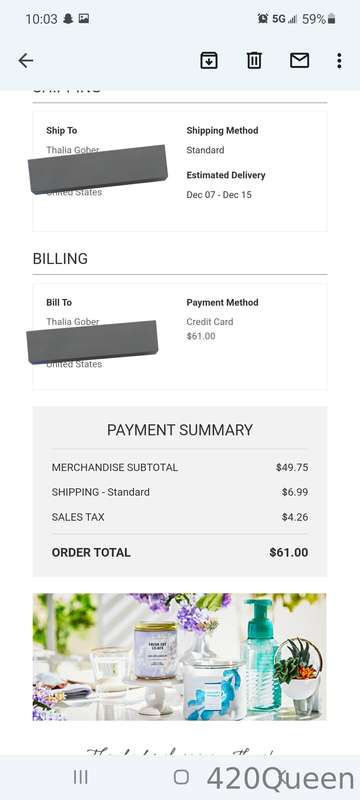Archive this email with the box icon
Screen dimensions: 360x800
tap(209, 61)
